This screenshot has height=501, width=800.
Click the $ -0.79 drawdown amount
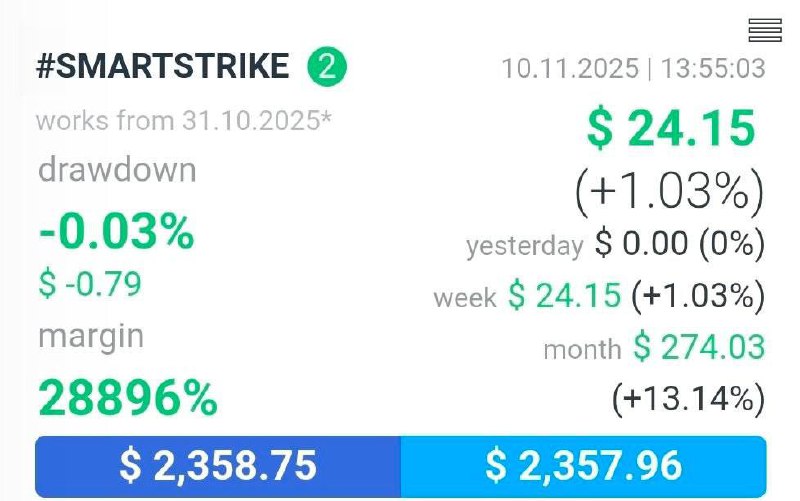[x=90, y=284]
